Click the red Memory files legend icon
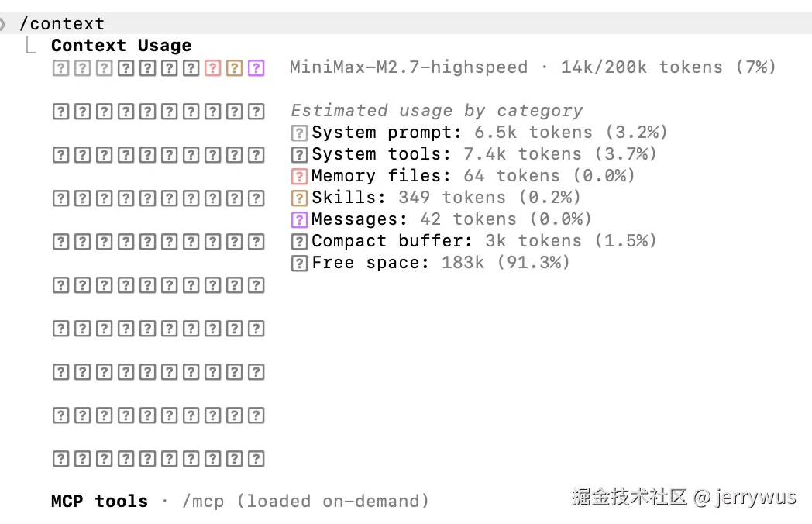 (299, 177)
